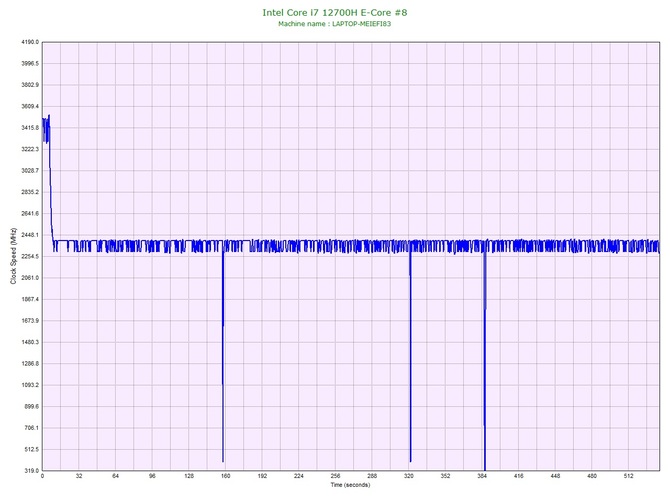670x502 pixels.
Task: Click the x-axis tick label 256
Action: coord(335,476)
